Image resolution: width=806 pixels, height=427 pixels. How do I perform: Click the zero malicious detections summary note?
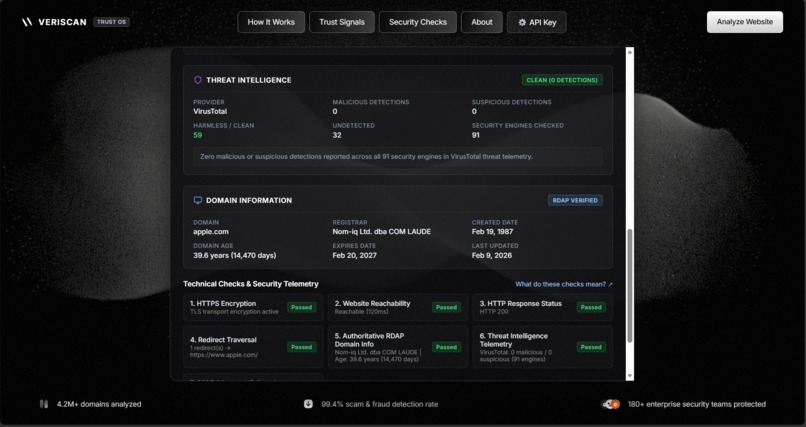coord(398,157)
